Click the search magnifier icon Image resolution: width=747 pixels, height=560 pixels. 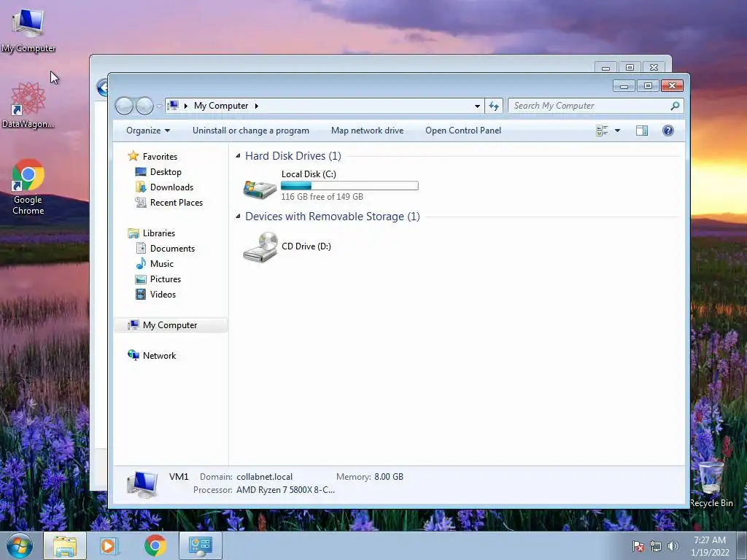pos(675,106)
